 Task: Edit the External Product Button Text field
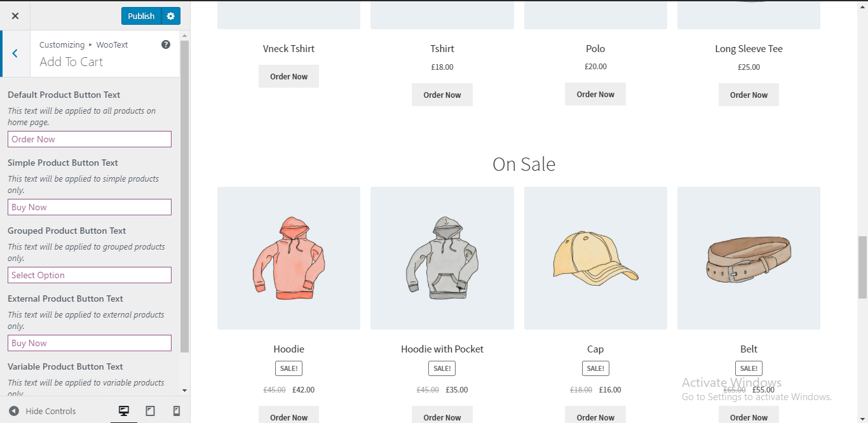[90, 343]
